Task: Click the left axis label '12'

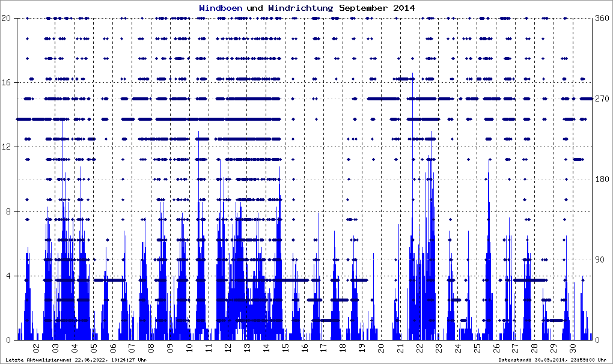Action: coord(5,147)
